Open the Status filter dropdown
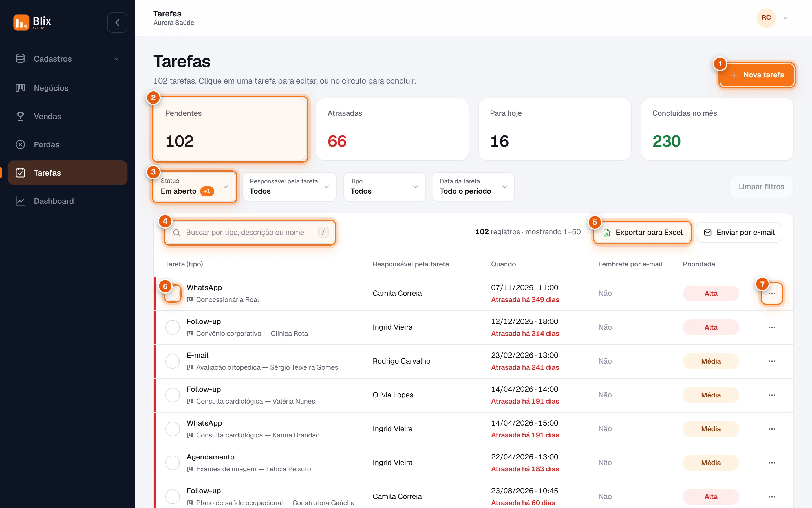Screen dimensions: 812x508 coord(194,187)
